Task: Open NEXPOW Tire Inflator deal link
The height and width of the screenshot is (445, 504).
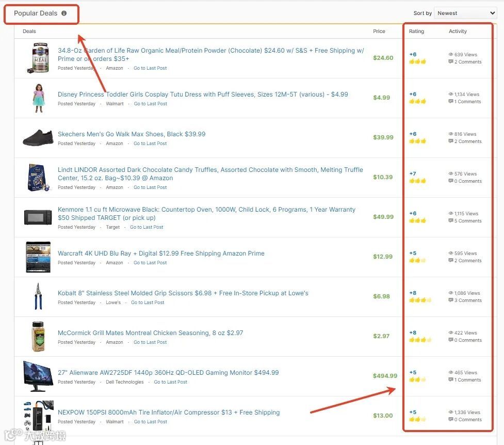Action: click(x=169, y=412)
